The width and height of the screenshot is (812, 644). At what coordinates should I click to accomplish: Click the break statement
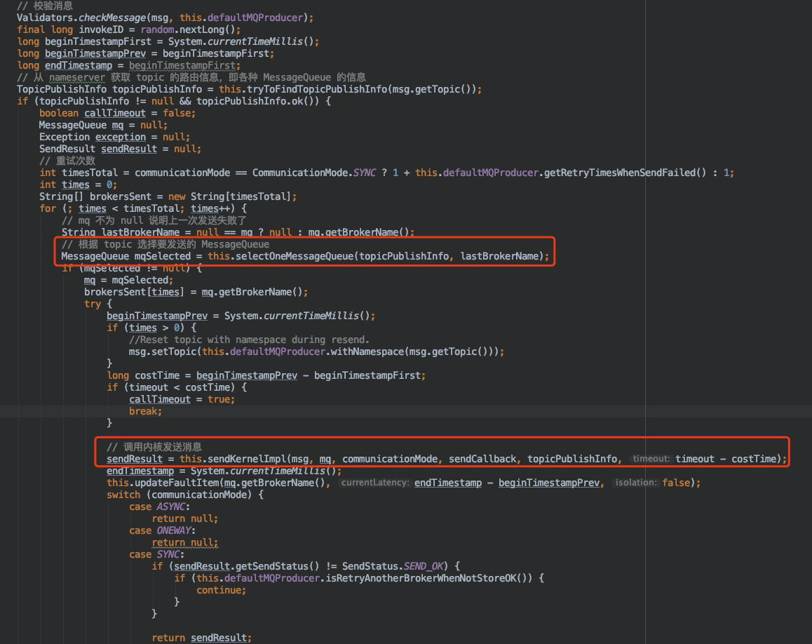pyautogui.click(x=146, y=411)
